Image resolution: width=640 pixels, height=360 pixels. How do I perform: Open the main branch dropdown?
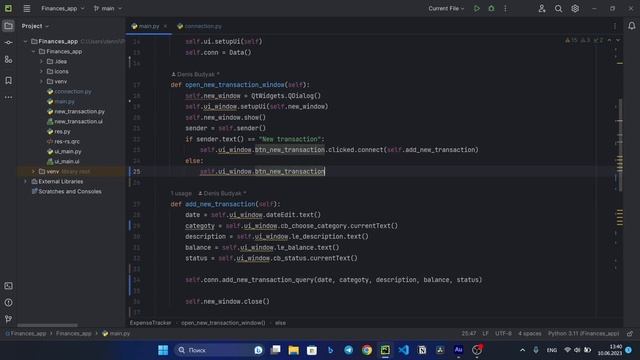tap(108, 8)
